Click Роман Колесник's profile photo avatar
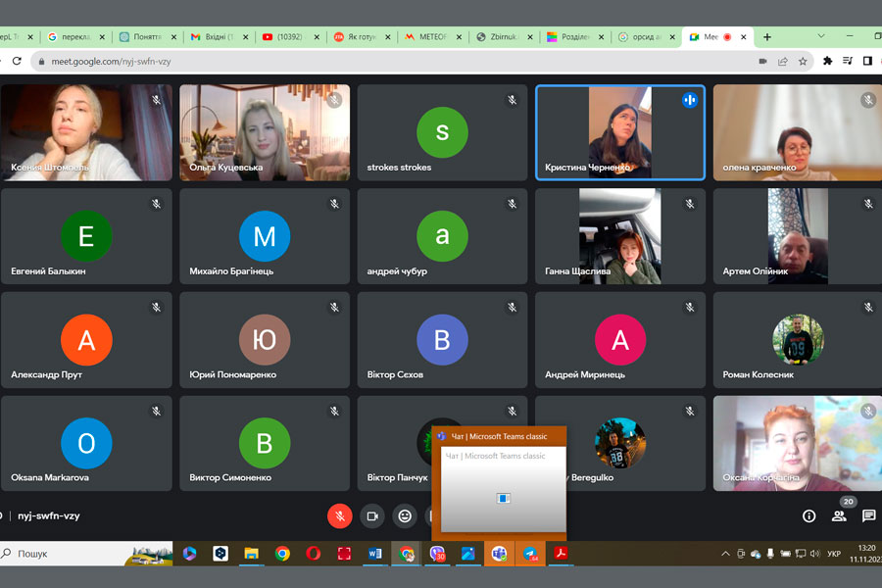Screen dimensions: 882x588 (x=798, y=340)
